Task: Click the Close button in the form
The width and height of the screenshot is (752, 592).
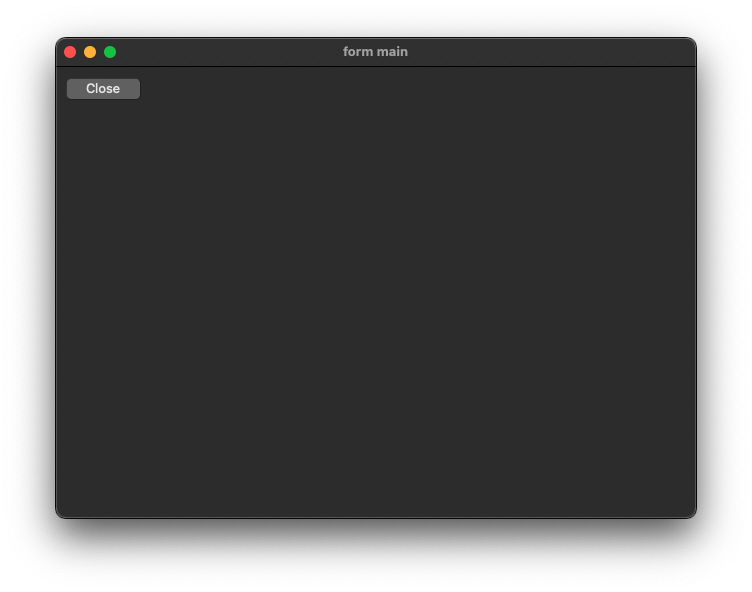Action: click(x=103, y=89)
